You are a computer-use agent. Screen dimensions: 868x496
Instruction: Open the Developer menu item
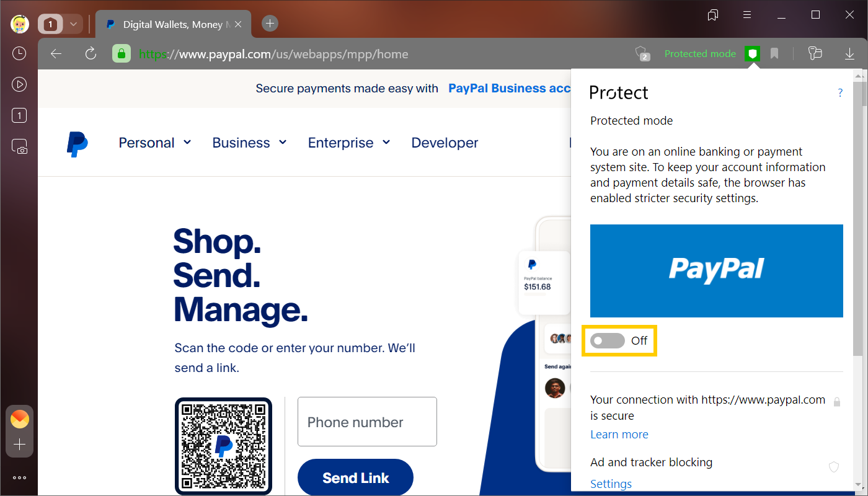[x=445, y=143]
